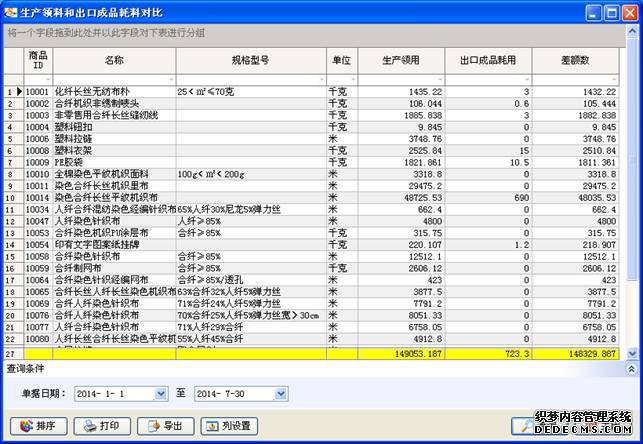Click the 排序 sort button icon

[38, 426]
